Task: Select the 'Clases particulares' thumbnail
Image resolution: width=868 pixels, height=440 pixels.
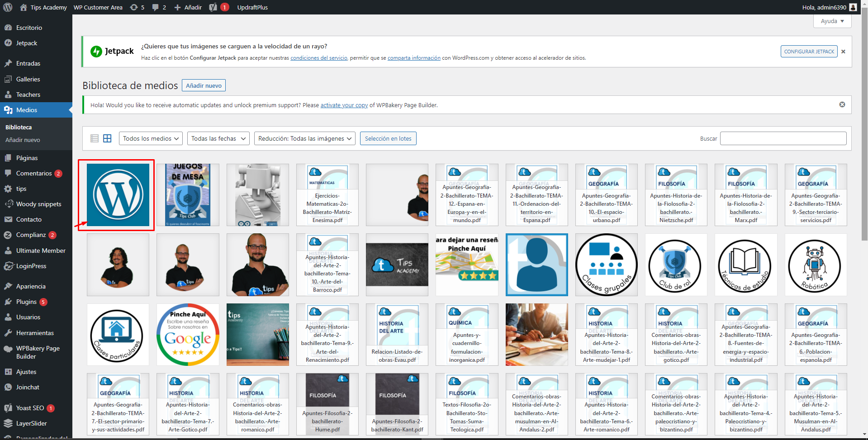Action: pos(118,335)
